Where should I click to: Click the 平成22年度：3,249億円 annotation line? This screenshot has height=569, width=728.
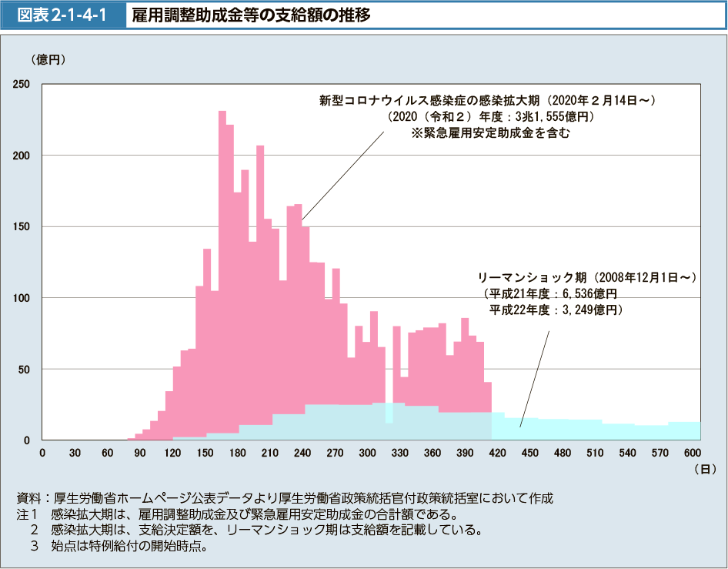[x=556, y=310]
